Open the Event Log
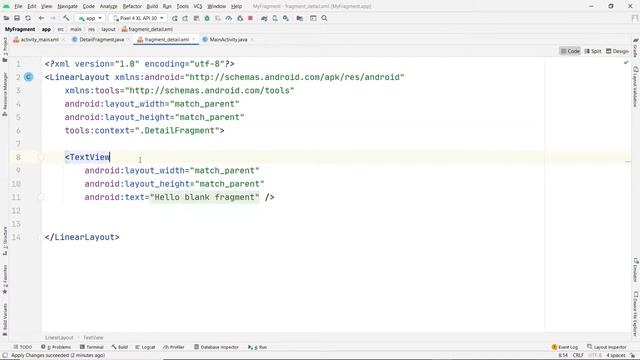Screen dimensions: 640x360 tap(564, 347)
